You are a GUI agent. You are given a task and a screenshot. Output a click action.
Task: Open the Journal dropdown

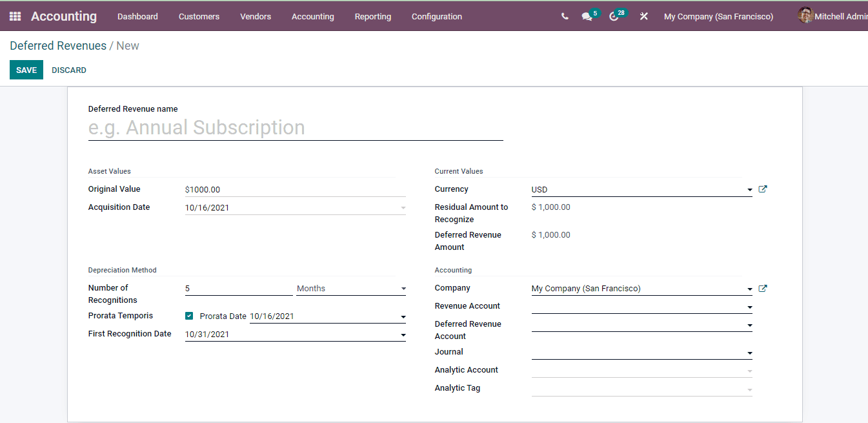click(749, 353)
